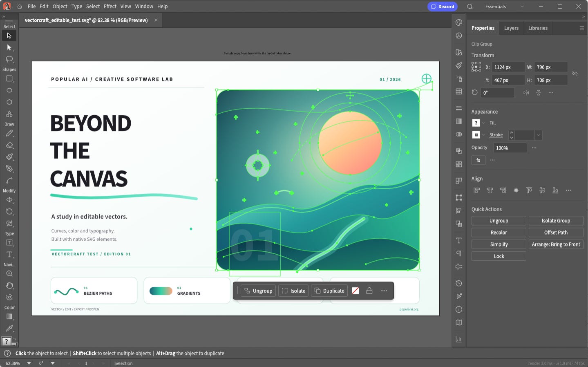Image resolution: width=588 pixels, height=367 pixels.
Task: Open the Effect menu
Action: coord(110,7)
